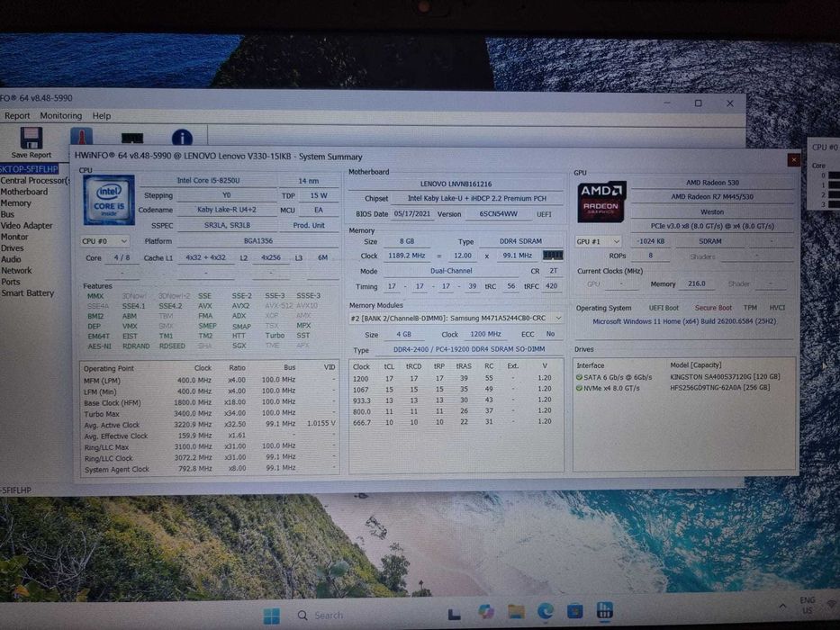Open Task View from the taskbar
The width and height of the screenshot is (840, 630).
[x=455, y=614]
